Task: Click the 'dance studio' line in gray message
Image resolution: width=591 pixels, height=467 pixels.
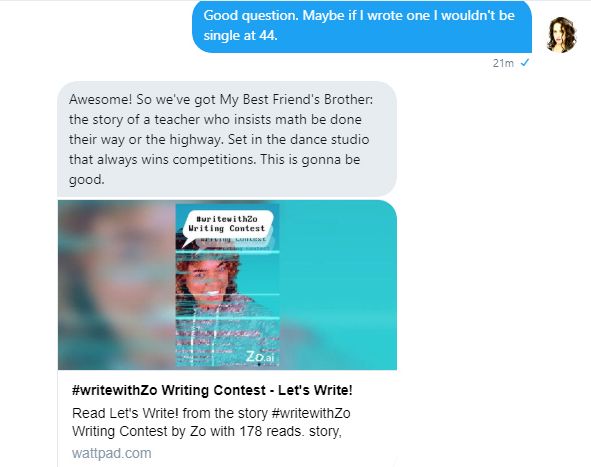Action: tap(219, 139)
